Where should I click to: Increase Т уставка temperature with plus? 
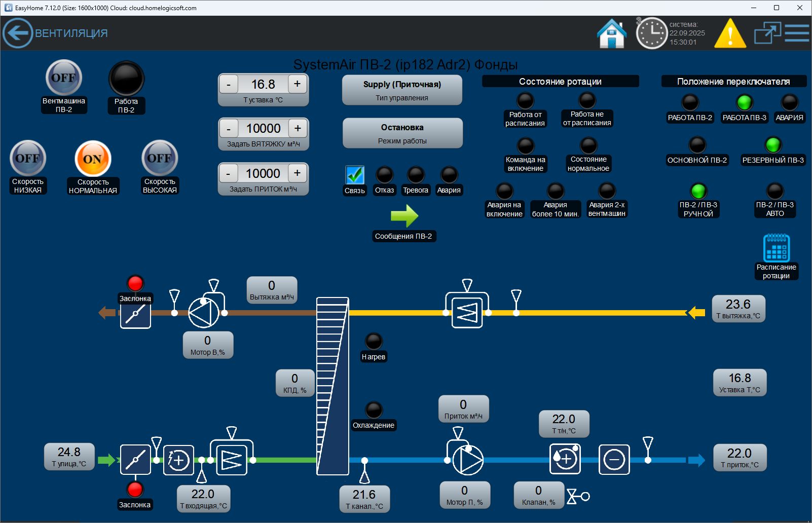point(298,84)
